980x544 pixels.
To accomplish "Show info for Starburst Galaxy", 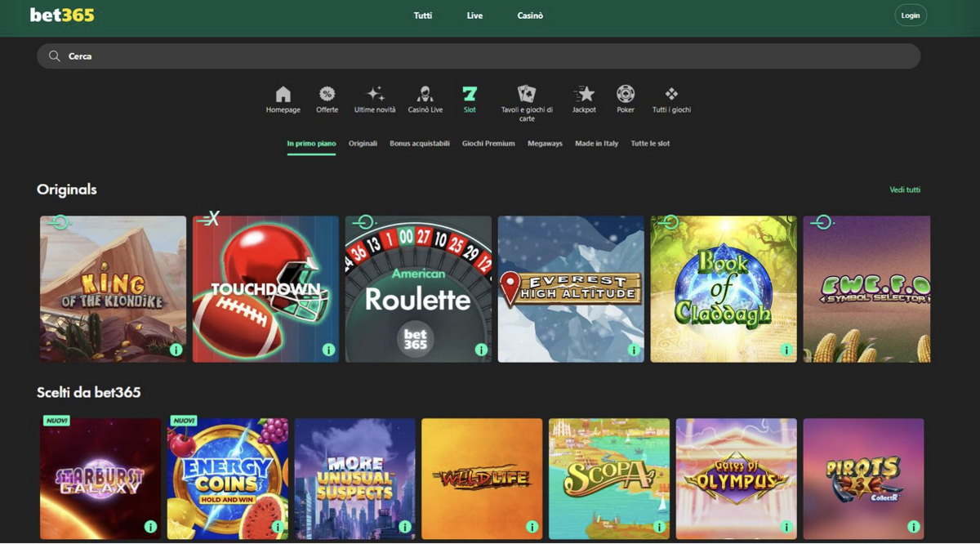I will pyautogui.click(x=150, y=527).
